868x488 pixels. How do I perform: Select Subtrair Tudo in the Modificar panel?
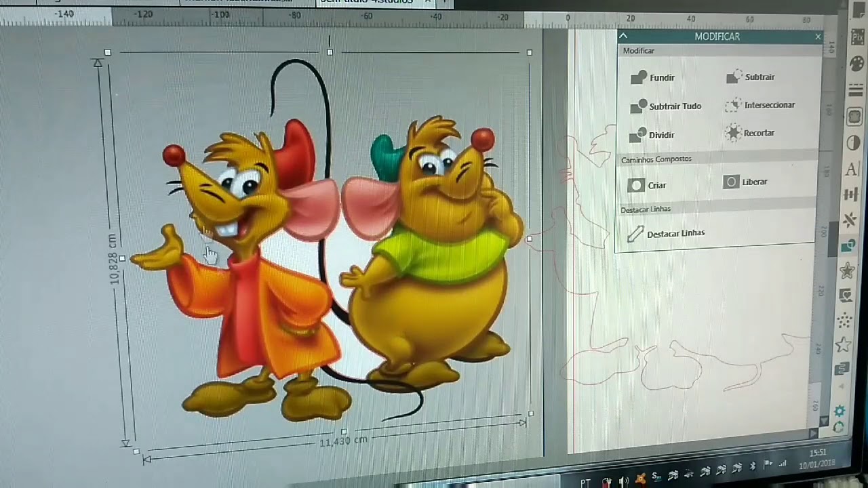click(x=665, y=106)
